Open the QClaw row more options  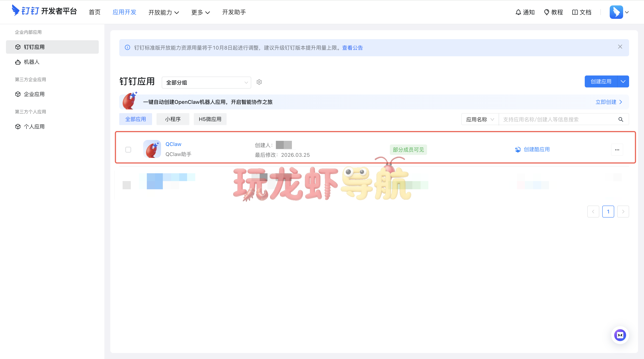click(x=617, y=150)
